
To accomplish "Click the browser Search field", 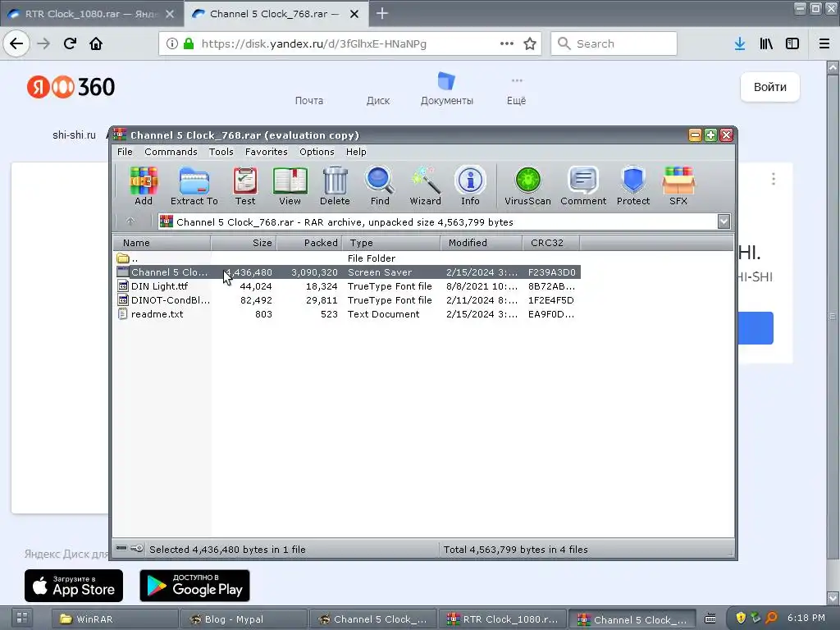I will point(614,43).
